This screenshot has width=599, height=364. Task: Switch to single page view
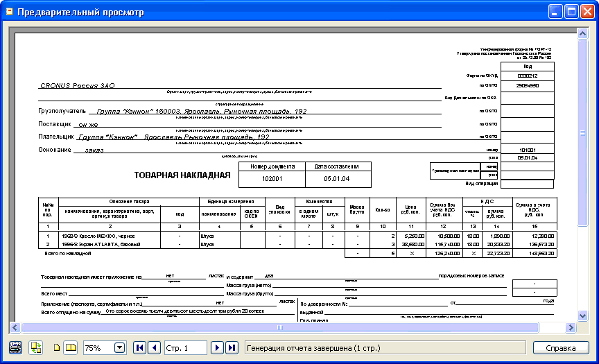pyautogui.click(x=57, y=347)
